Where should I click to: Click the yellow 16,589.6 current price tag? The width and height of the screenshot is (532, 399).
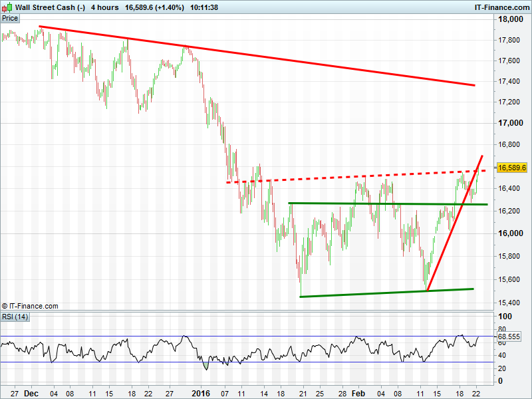click(x=511, y=168)
